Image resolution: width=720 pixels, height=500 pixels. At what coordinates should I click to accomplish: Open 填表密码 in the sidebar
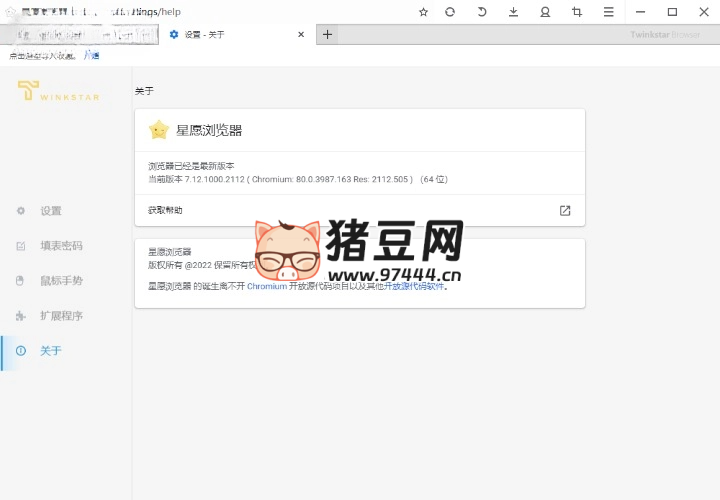pyautogui.click(x=61, y=246)
